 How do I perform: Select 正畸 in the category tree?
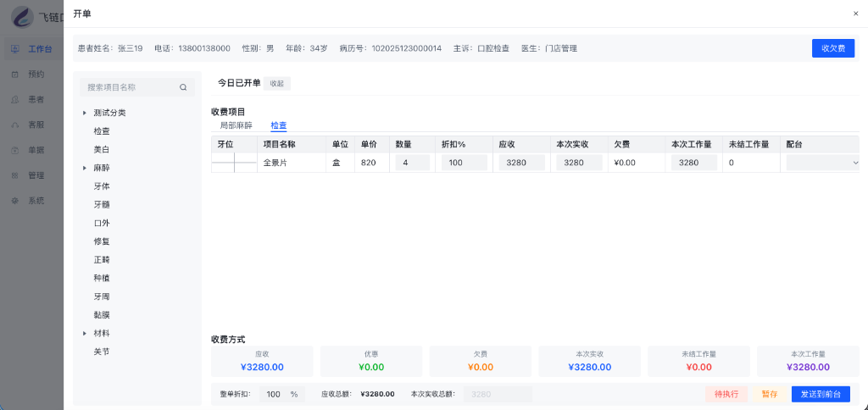(102, 260)
